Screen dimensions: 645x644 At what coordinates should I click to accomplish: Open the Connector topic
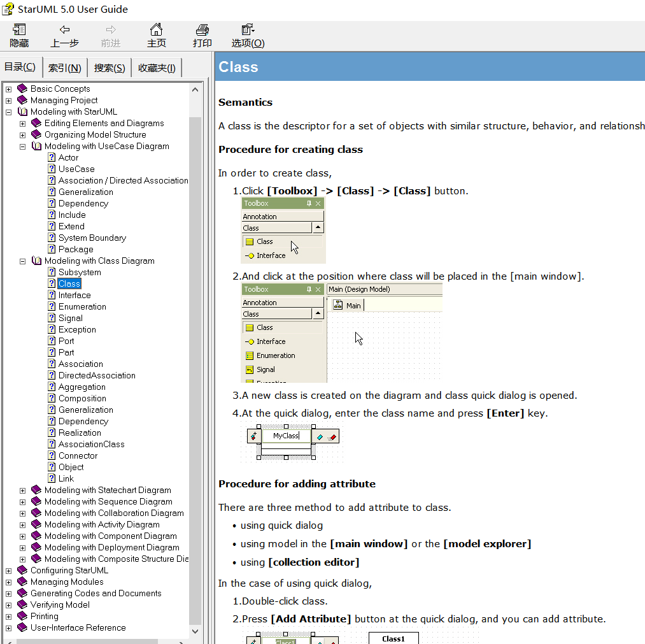(78, 456)
